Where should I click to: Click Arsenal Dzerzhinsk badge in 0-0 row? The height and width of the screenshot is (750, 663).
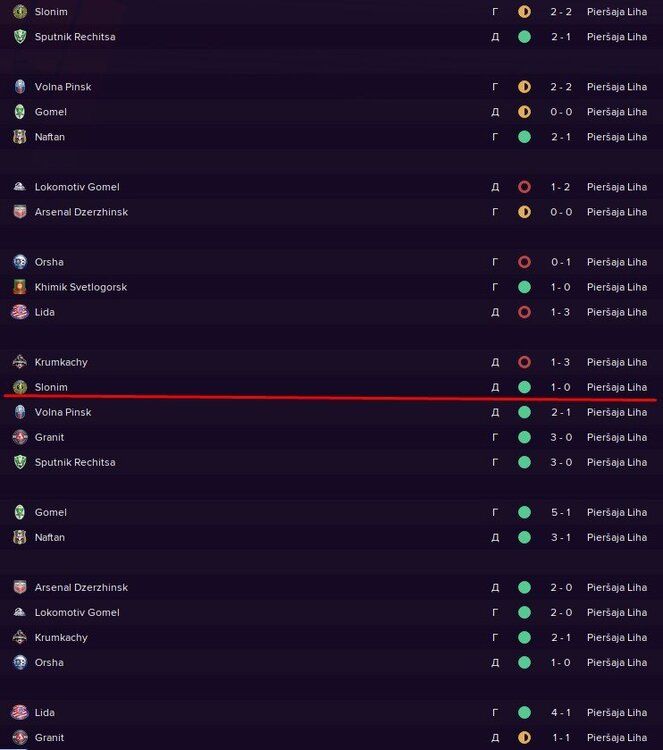19,212
